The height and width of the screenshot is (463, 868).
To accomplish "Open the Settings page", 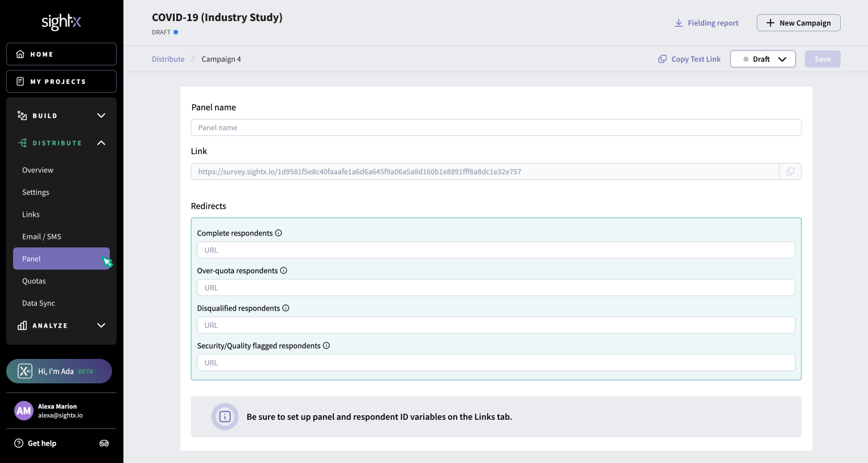I will pyautogui.click(x=35, y=192).
